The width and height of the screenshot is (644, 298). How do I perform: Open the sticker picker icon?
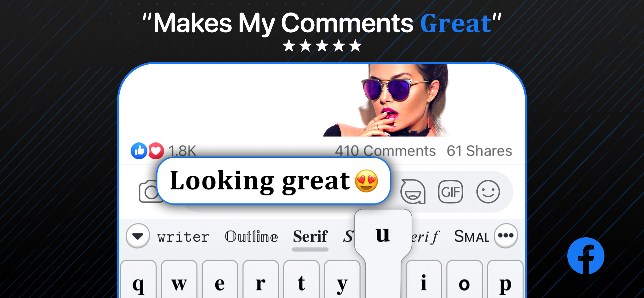pos(413,191)
